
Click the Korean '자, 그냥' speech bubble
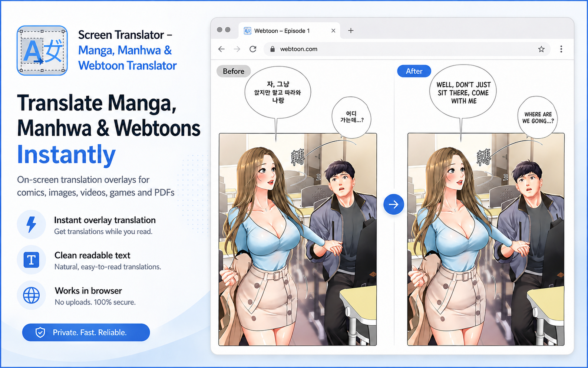(x=278, y=92)
